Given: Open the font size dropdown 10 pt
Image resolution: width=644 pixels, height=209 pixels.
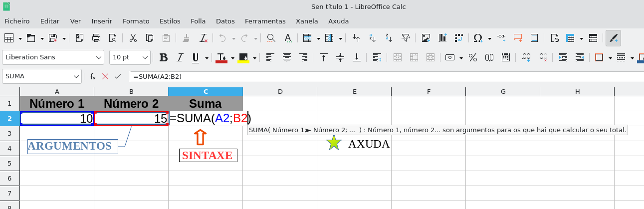Looking at the screenshot, I should [x=145, y=57].
